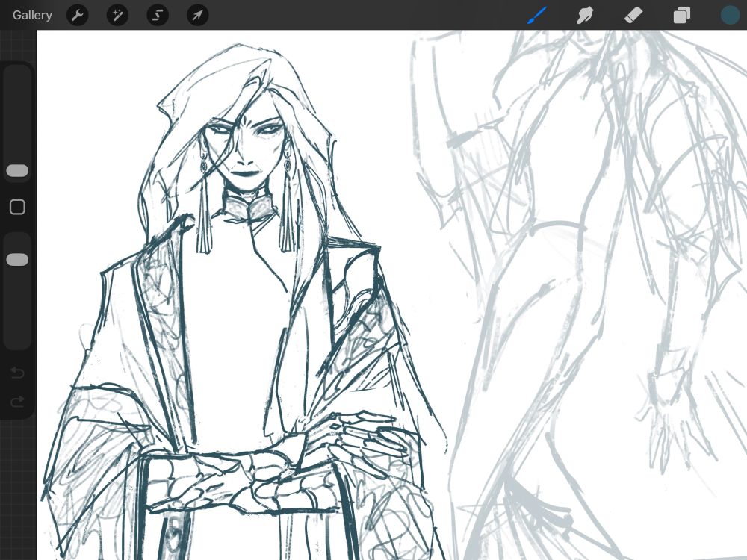Open the active color picker
Screen dimensions: 747x560
(x=730, y=15)
